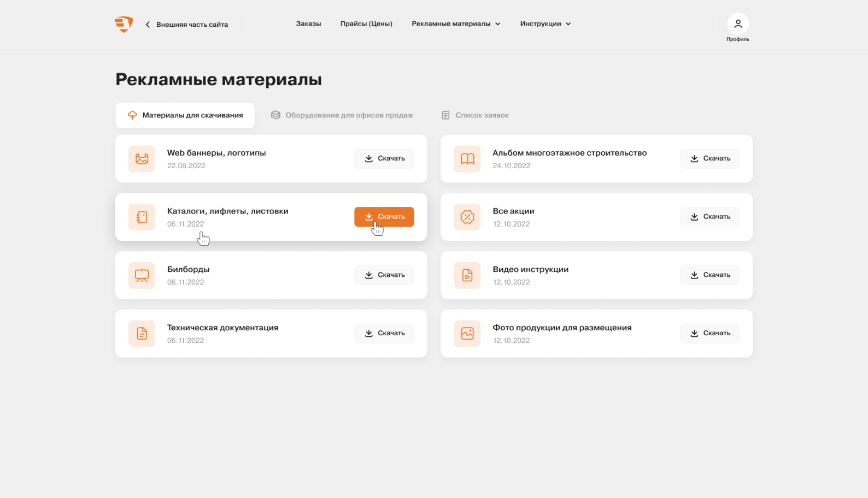Open the Заказы menu item
The width and height of the screenshot is (868, 498).
point(308,24)
